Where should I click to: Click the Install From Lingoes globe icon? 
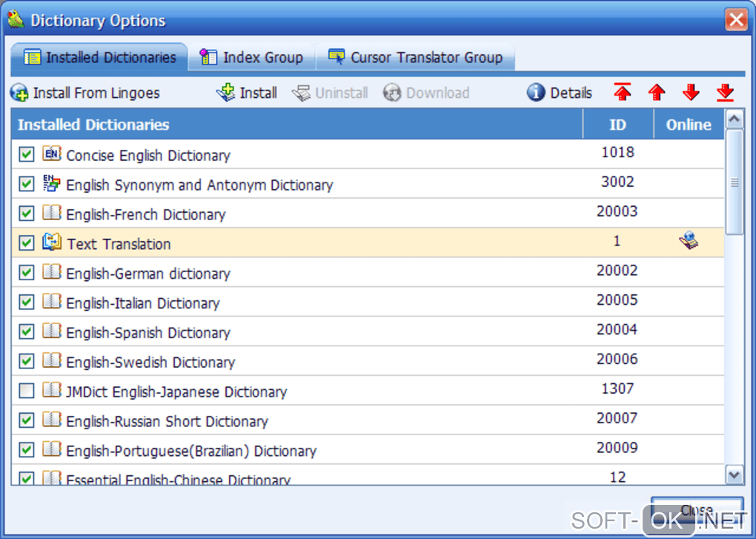coord(19,93)
